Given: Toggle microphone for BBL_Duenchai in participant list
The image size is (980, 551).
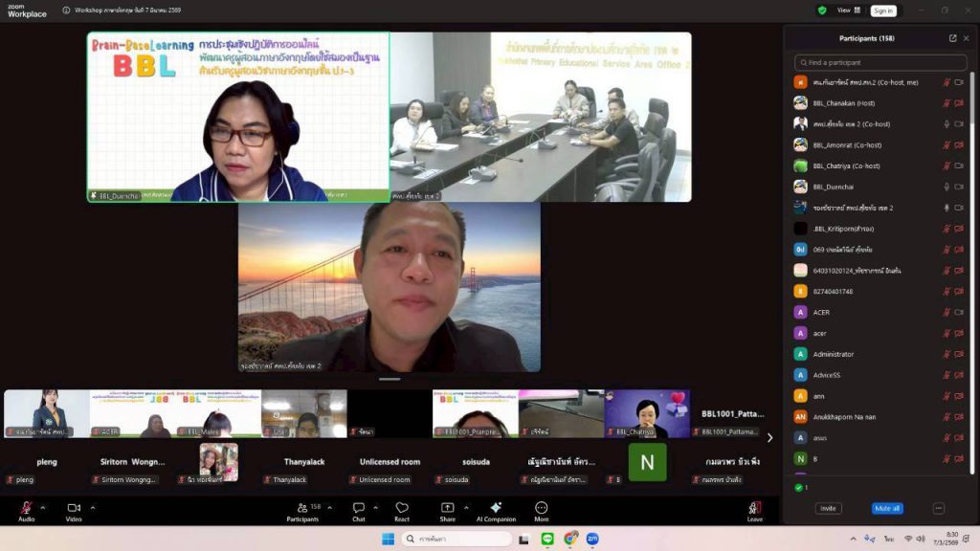Looking at the screenshot, I should tap(947, 187).
